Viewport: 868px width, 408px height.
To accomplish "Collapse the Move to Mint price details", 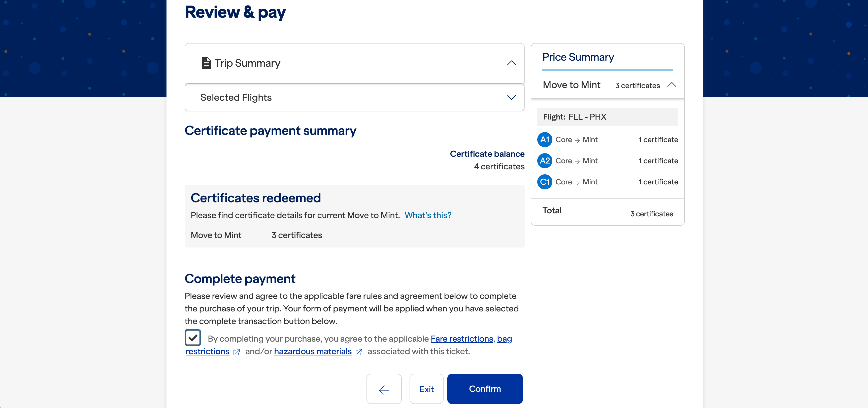I will [x=672, y=85].
